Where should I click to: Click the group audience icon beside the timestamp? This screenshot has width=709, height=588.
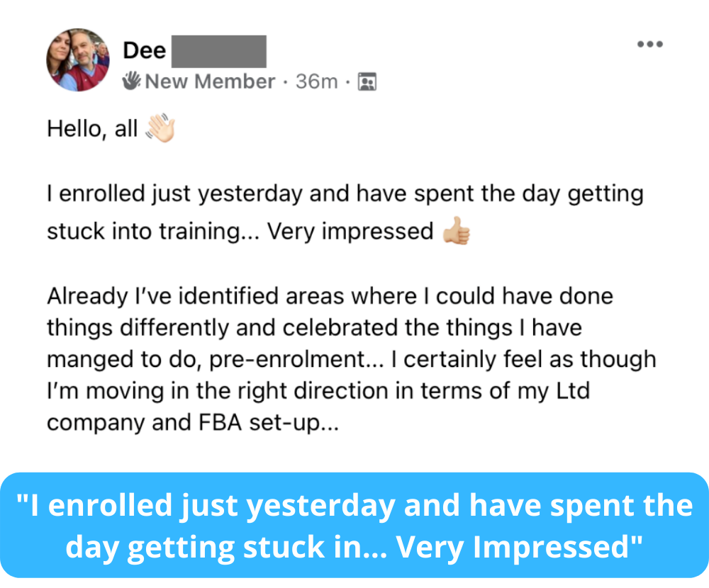coord(367,82)
